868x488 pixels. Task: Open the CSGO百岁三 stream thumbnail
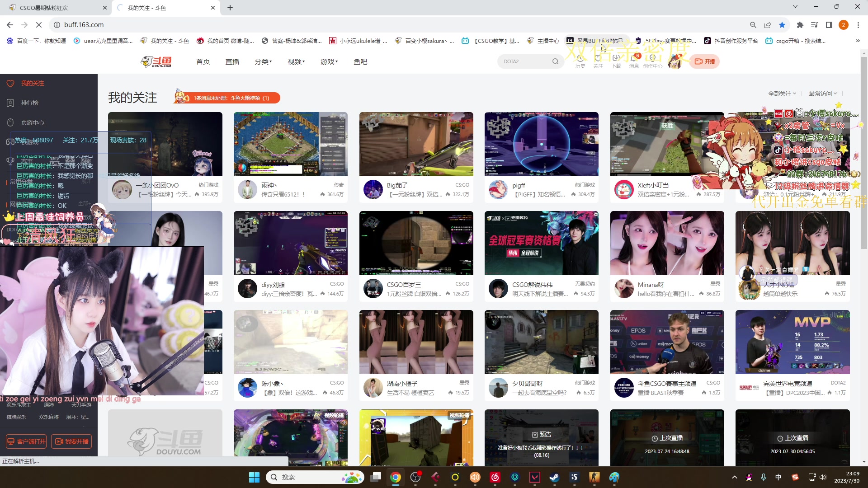pos(416,243)
